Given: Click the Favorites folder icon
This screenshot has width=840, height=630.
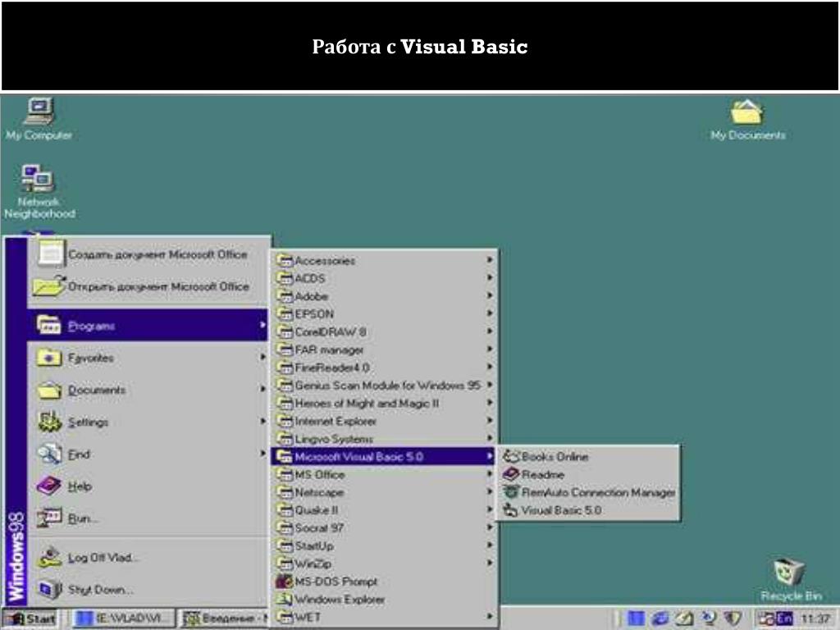Looking at the screenshot, I should pos(48,358).
